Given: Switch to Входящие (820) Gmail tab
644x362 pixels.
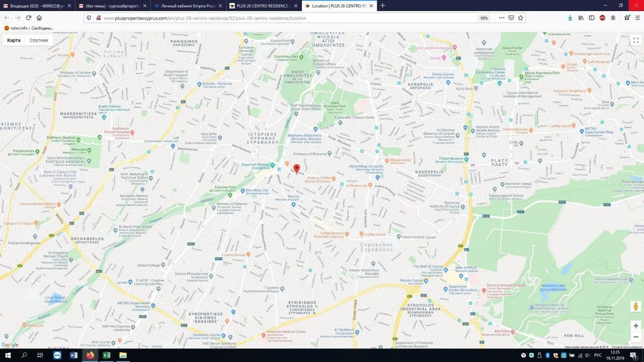Looking at the screenshot, I should (x=38, y=6).
